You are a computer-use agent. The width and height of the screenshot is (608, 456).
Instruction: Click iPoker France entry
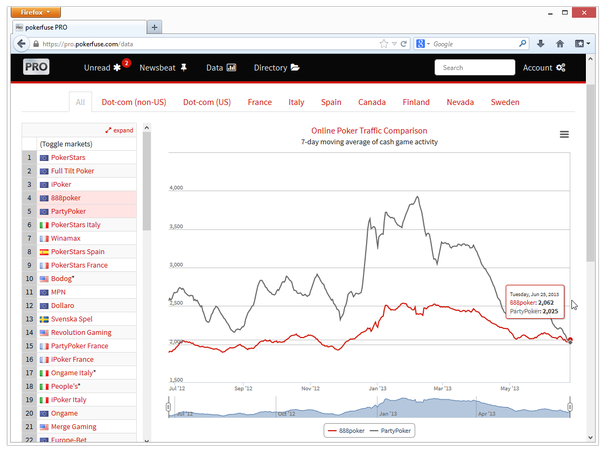79,359
